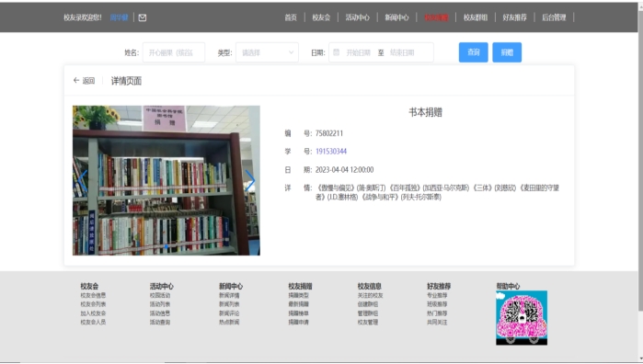Screen dimensions: 643x364
Task: Click the student number link 191530344
Action: pyautogui.click(x=331, y=152)
